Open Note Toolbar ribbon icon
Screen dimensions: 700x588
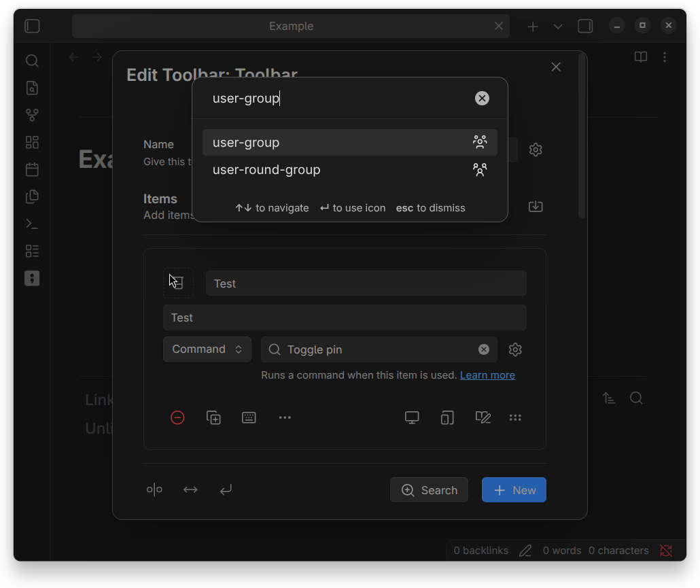pyautogui.click(x=32, y=278)
